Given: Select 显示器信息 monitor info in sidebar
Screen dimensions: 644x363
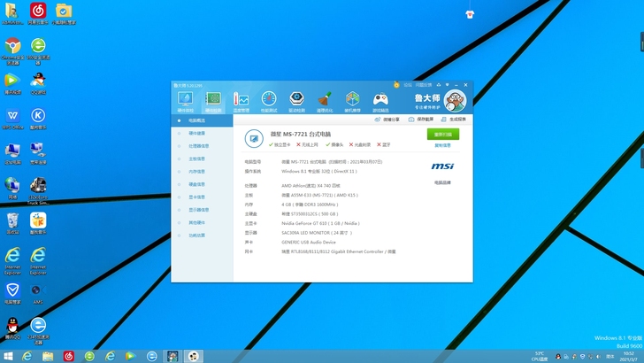Looking at the screenshot, I should [x=202, y=210].
